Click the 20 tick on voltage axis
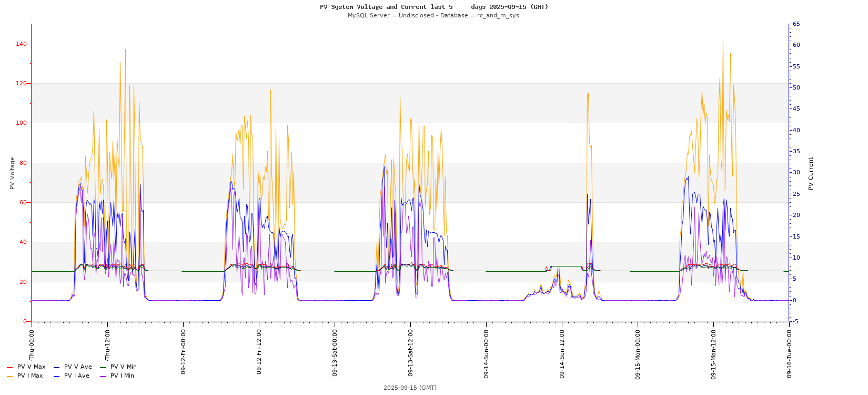Viewport: 868px width, 395px height. point(23,282)
